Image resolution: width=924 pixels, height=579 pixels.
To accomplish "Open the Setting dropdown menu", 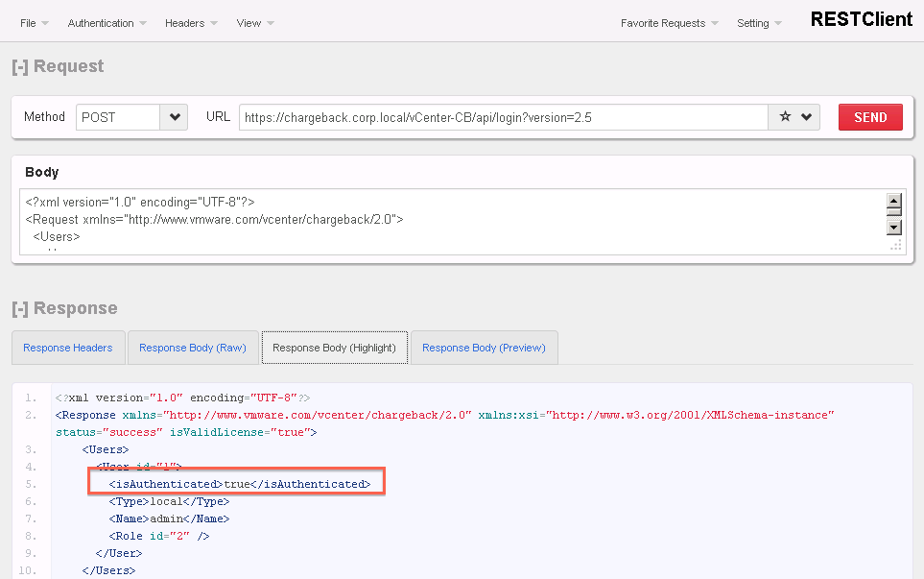I will [x=758, y=23].
